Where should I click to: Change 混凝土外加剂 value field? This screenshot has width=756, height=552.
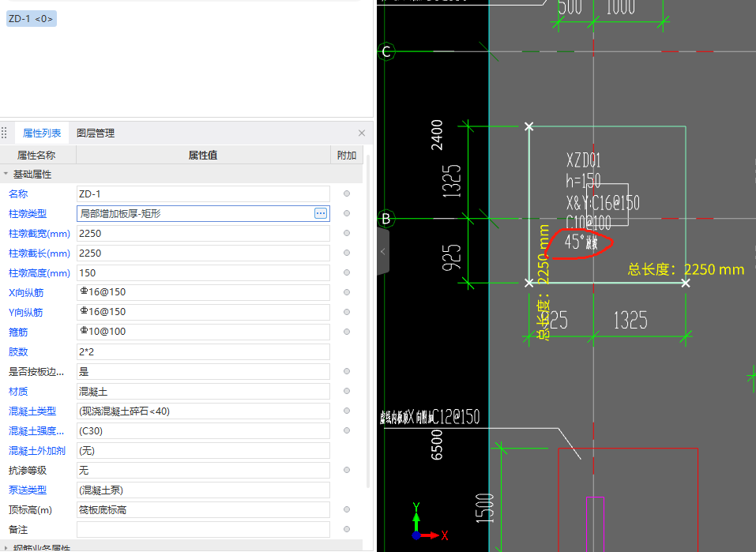point(203,451)
